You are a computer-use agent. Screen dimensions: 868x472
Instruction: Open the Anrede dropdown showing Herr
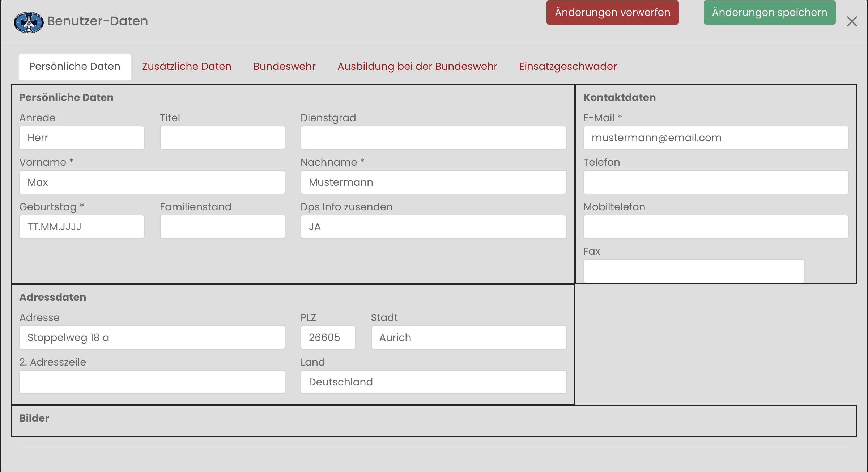[82, 138]
